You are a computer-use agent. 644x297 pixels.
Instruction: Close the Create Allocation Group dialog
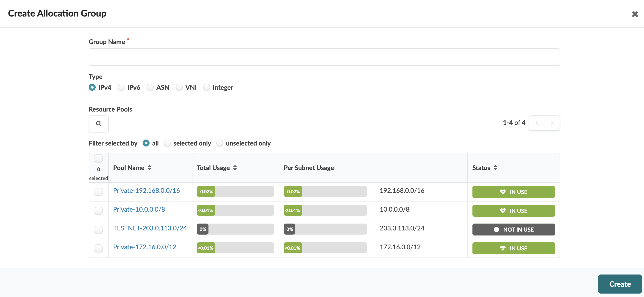[635, 14]
